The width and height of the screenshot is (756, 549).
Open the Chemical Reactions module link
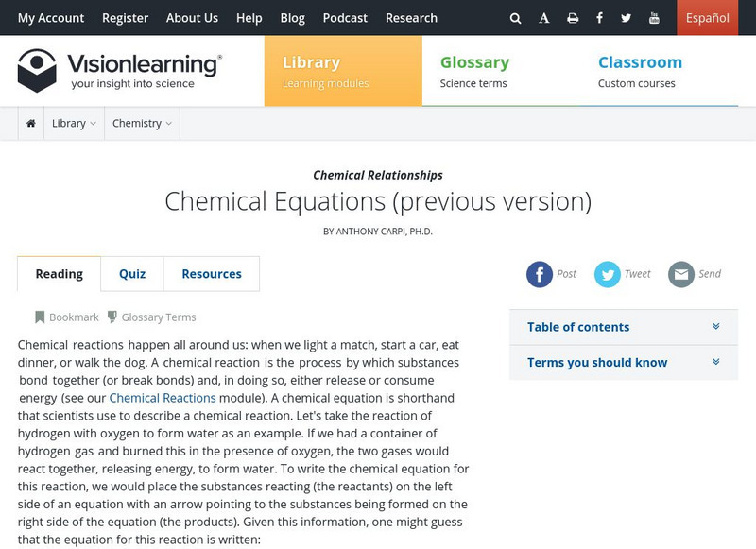click(163, 398)
